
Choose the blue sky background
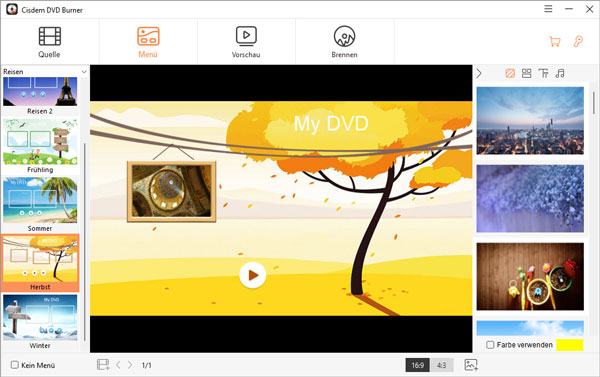[530, 328]
